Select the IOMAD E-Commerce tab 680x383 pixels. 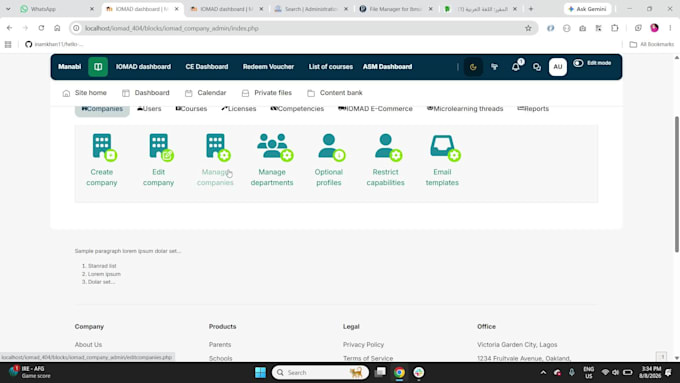[375, 109]
